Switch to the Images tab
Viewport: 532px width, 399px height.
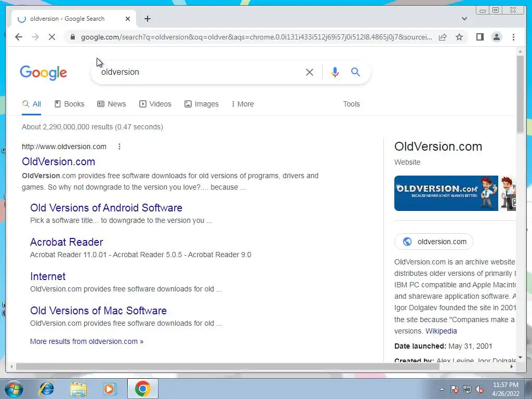pos(202,104)
